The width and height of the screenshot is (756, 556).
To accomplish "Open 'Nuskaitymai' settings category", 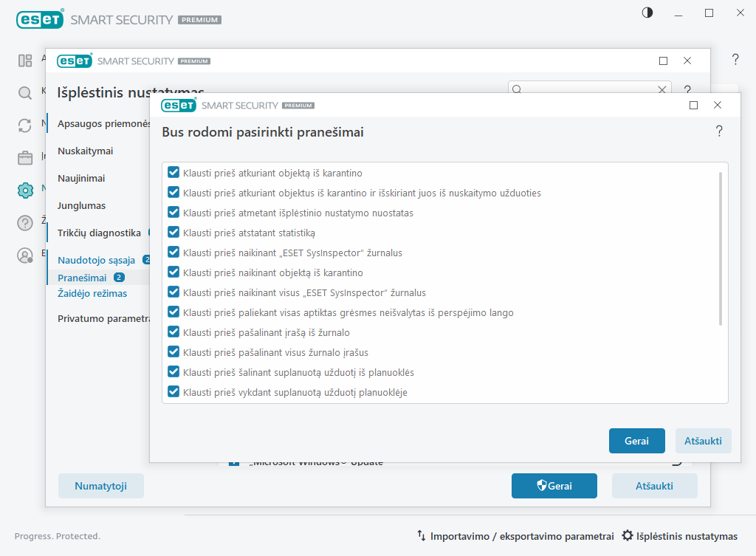I will click(x=86, y=151).
